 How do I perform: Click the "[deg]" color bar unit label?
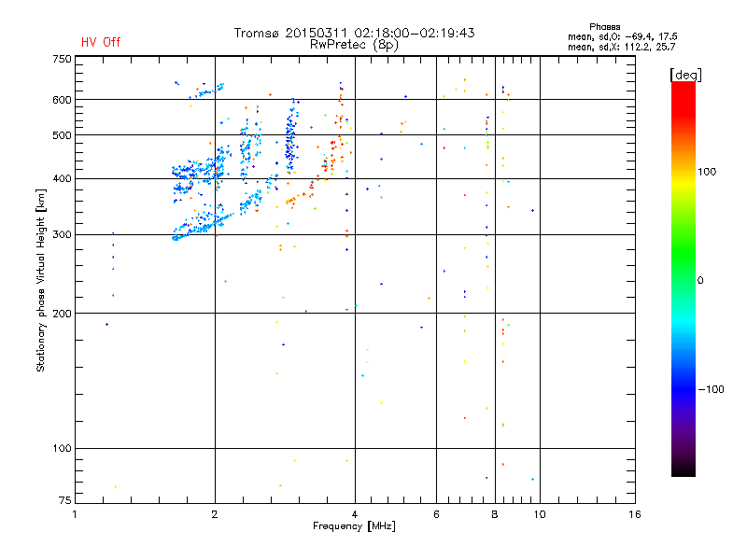tap(685, 75)
